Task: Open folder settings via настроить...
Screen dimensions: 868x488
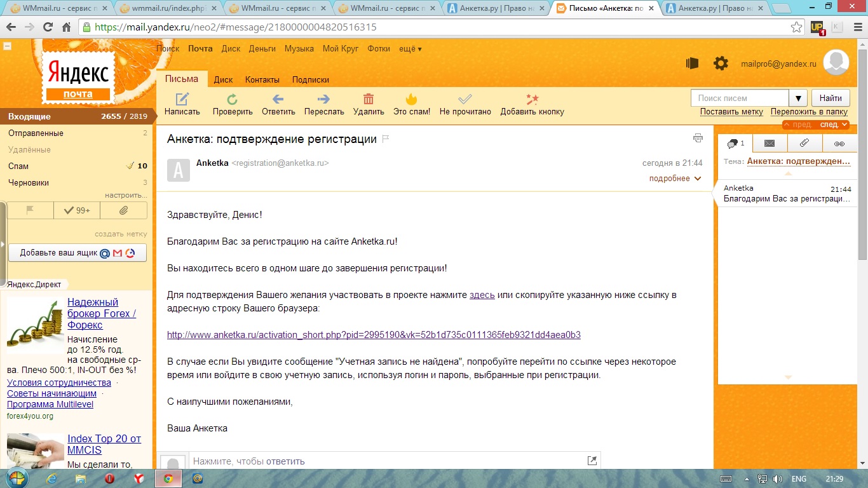Action: (x=126, y=195)
